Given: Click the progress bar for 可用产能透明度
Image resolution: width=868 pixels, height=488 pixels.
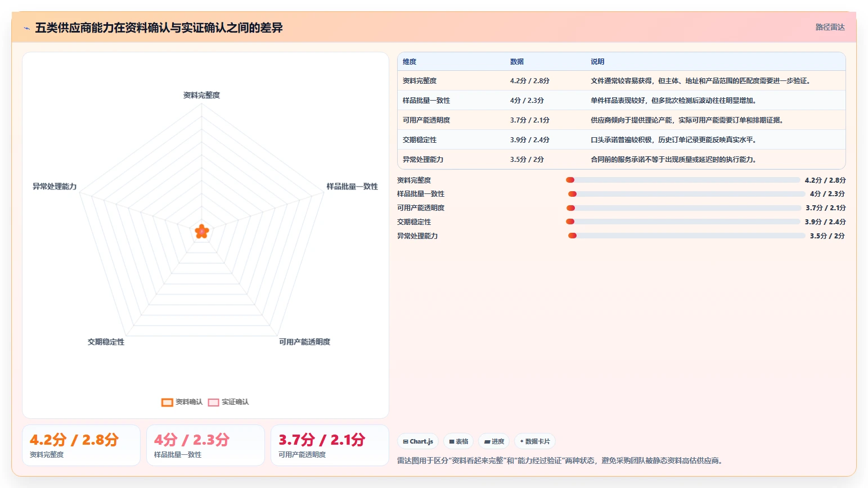Looking at the screenshot, I should 683,208.
